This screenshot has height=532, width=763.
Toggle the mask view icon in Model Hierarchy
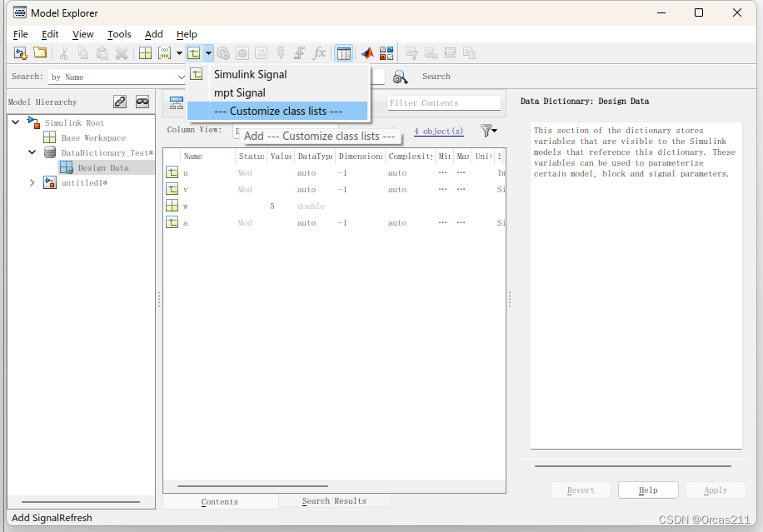click(x=142, y=102)
